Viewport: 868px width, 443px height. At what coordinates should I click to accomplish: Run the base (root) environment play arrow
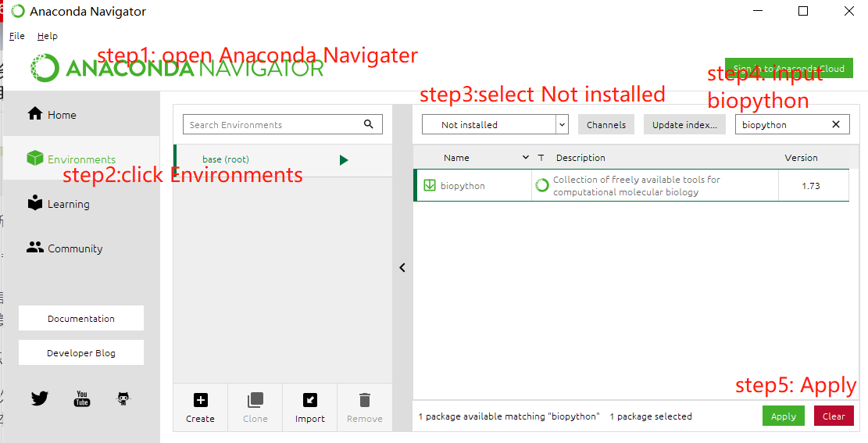click(x=344, y=160)
